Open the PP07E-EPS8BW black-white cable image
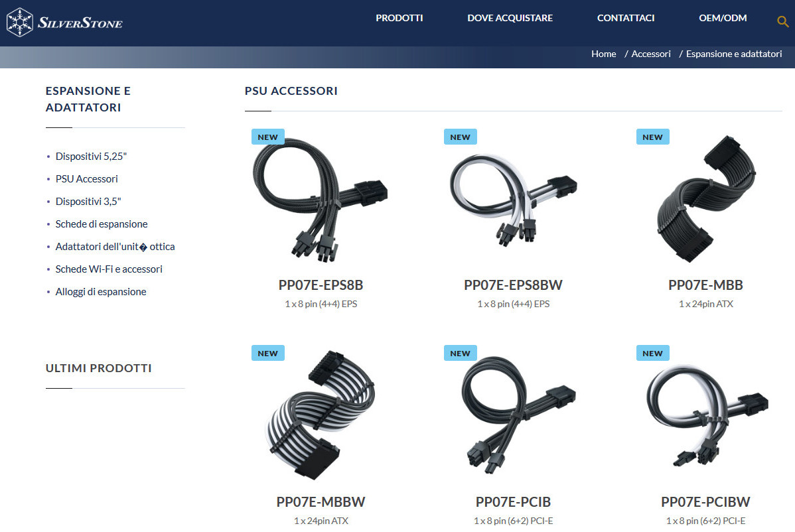This screenshot has height=532, width=795. [513, 200]
